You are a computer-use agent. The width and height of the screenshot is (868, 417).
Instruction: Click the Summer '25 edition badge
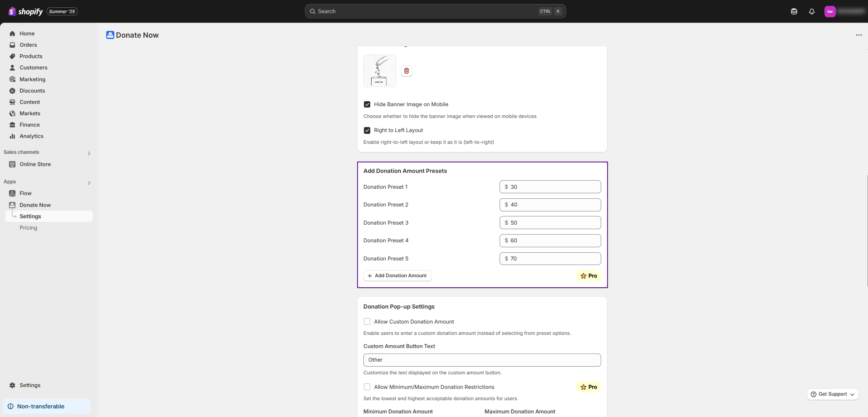(62, 11)
